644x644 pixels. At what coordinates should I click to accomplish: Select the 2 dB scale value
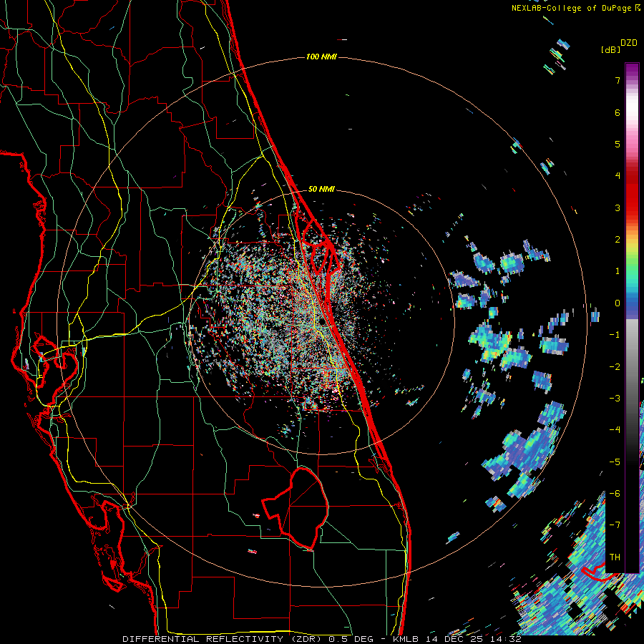point(618,240)
